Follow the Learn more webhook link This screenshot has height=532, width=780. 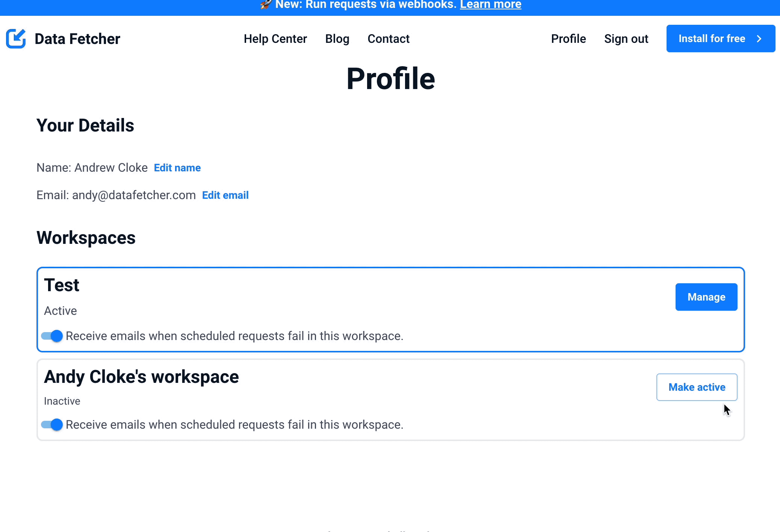pyautogui.click(x=491, y=5)
